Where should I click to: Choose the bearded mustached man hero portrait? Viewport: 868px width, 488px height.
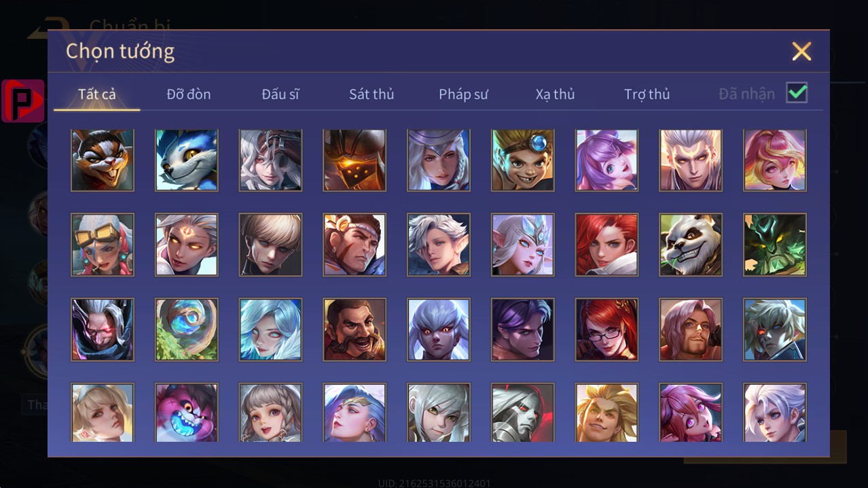[x=355, y=330]
